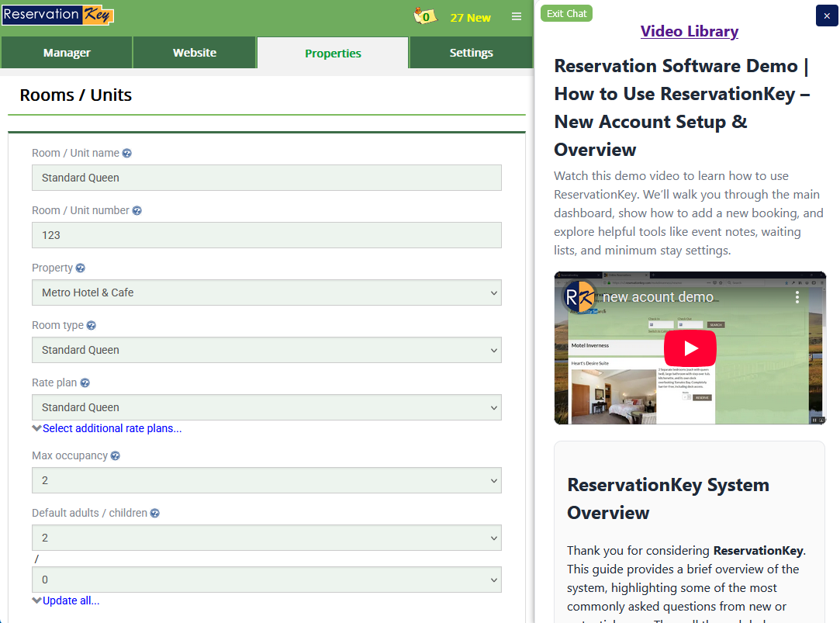Expand the Update all option
The height and width of the screenshot is (623, 840).
point(71,601)
